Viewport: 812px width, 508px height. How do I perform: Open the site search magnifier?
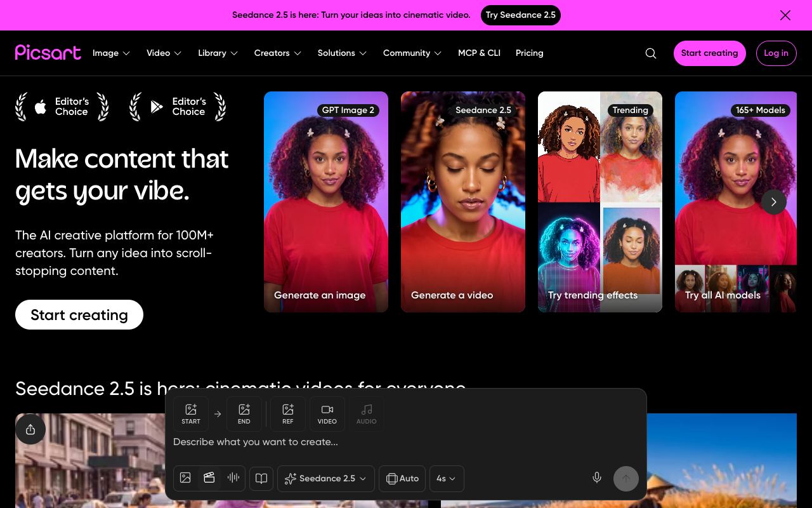tap(651, 53)
